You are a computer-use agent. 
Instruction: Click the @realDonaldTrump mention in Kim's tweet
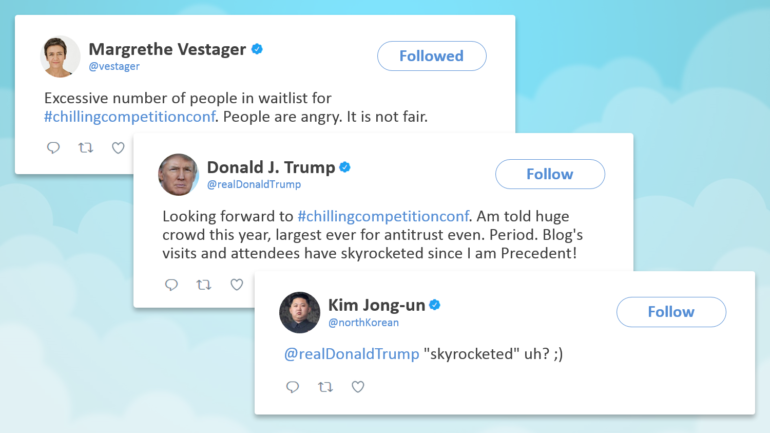(x=352, y=354)
